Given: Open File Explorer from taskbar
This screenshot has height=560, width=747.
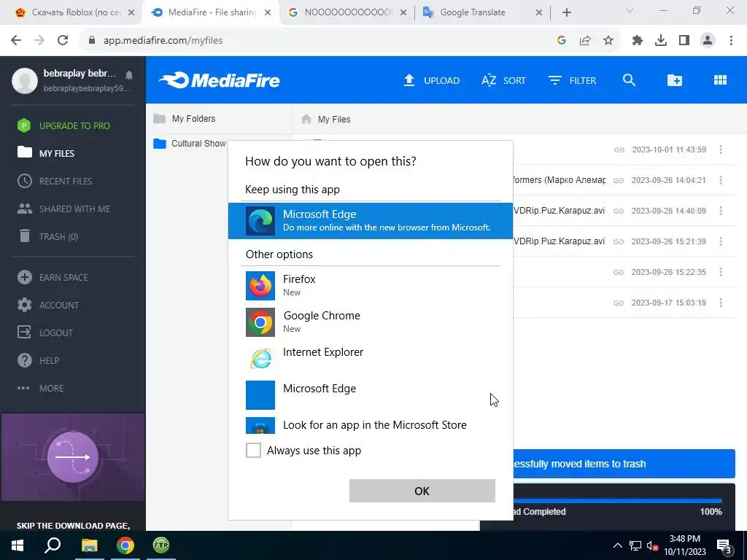Looking at the screenshot, I should 89,545.
